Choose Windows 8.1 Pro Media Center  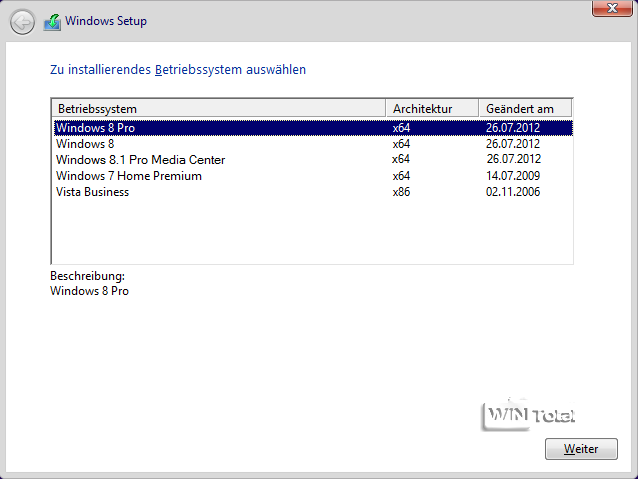pyautogui.click(x=140, y=160)
